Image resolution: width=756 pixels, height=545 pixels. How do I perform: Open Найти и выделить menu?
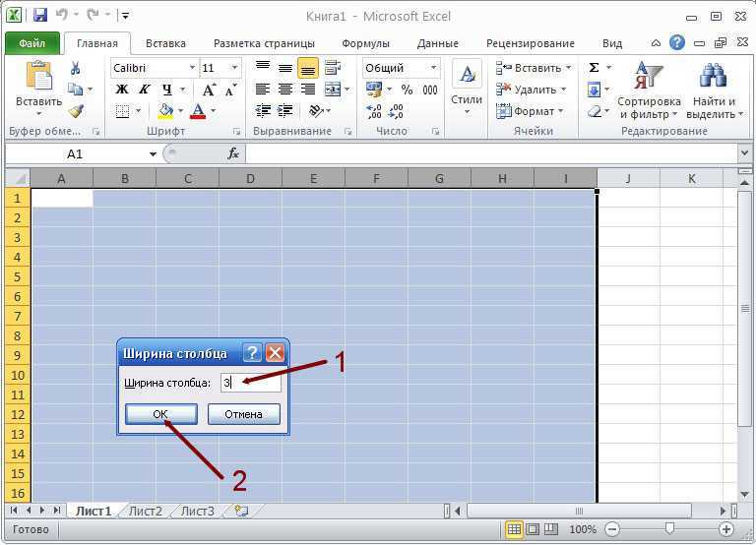pos(714,91)
